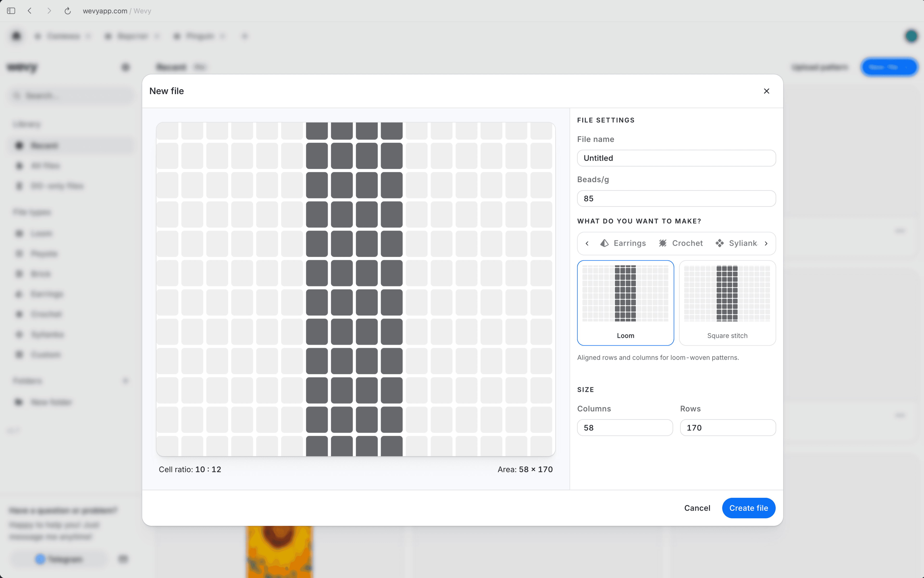
Task: Click the wevyapp.com address text
Action: coord(105,11)
